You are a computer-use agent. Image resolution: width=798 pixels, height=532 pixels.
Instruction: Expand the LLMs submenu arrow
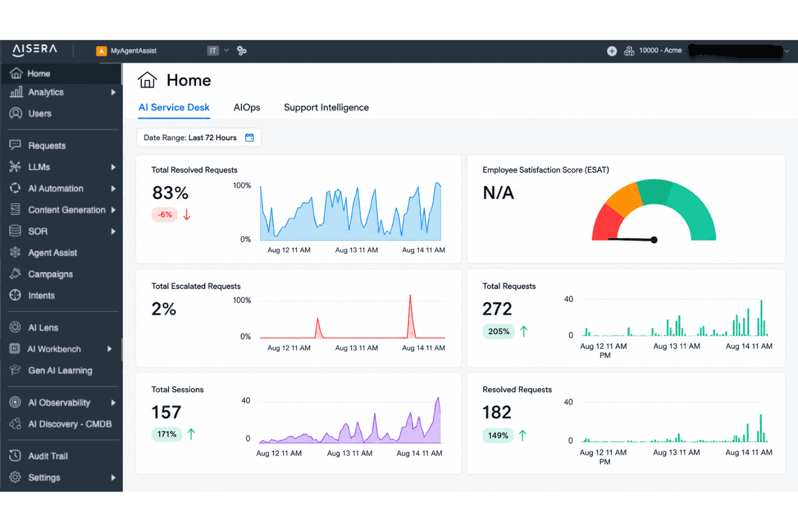click(113, 167)
